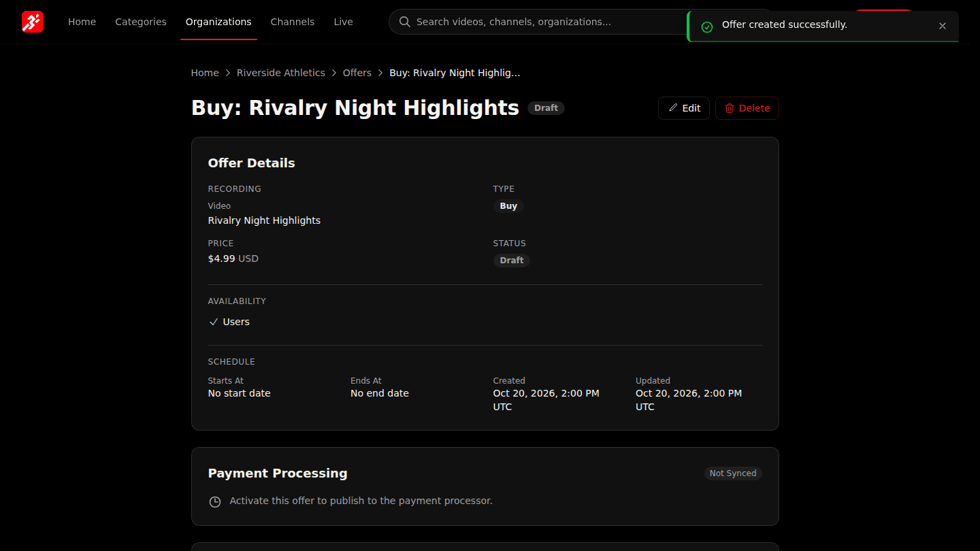Open the Channels section
980x551 pixels.
[293, 22]
